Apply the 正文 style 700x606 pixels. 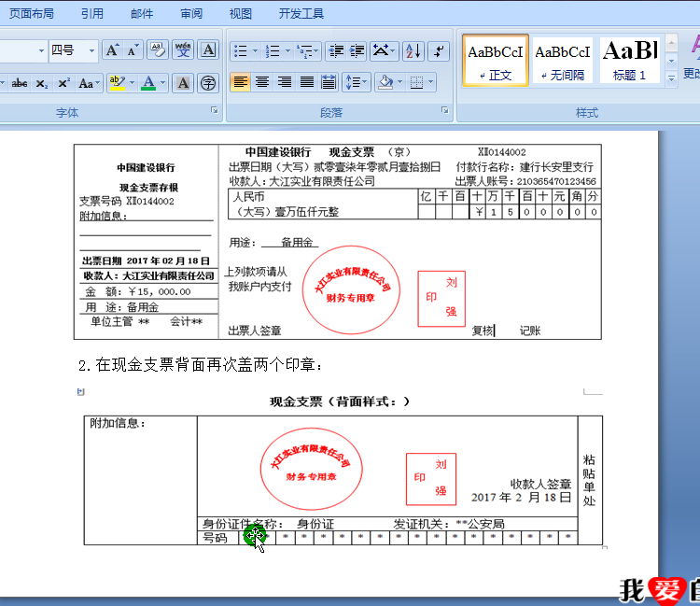pos(496,61)
